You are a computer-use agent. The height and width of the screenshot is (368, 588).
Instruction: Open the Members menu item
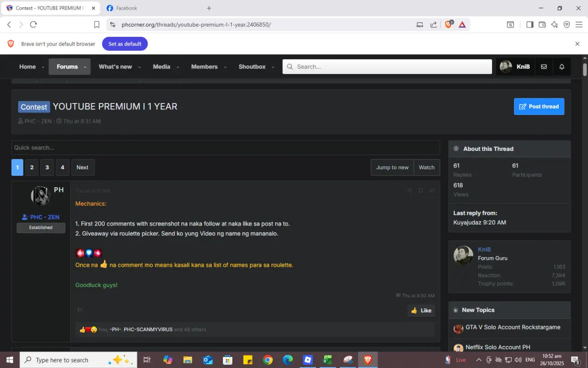pyautogui.click(x=204, y=67)
